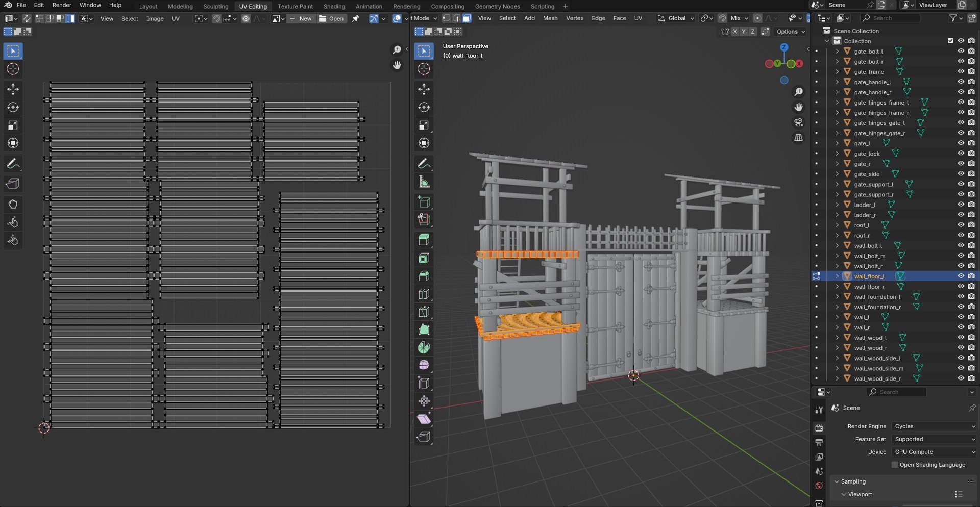The width and height of the screenshot is (980, 507).
Task: Select wall_floor_r in outliner
Action: pos(869,287)
